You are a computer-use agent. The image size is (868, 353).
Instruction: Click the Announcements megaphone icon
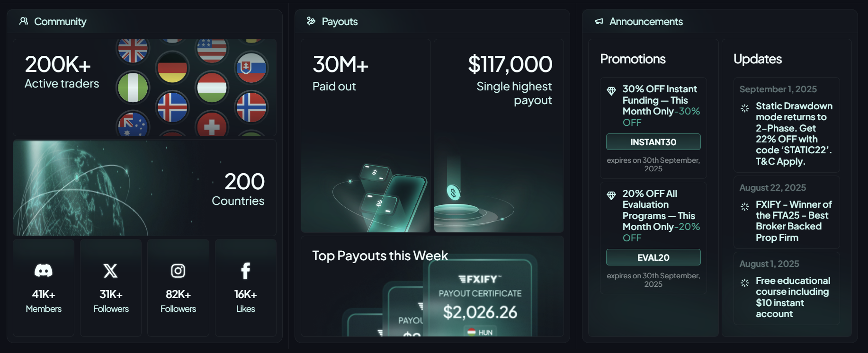tap(599, 21)
